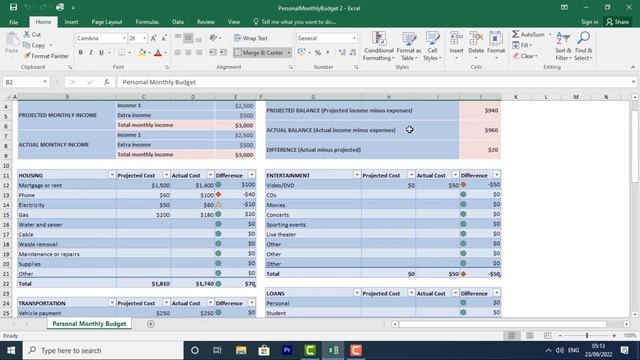Toggle Underline formatting

tap(101, 52)
